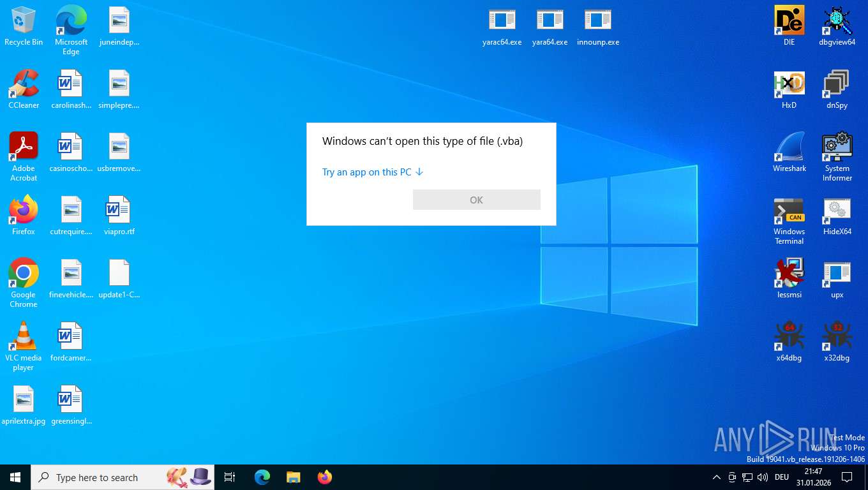868x490 pixels.
Task: Open Task View from the taskbar
Action: pyautogui.click(x=230, y=477)
